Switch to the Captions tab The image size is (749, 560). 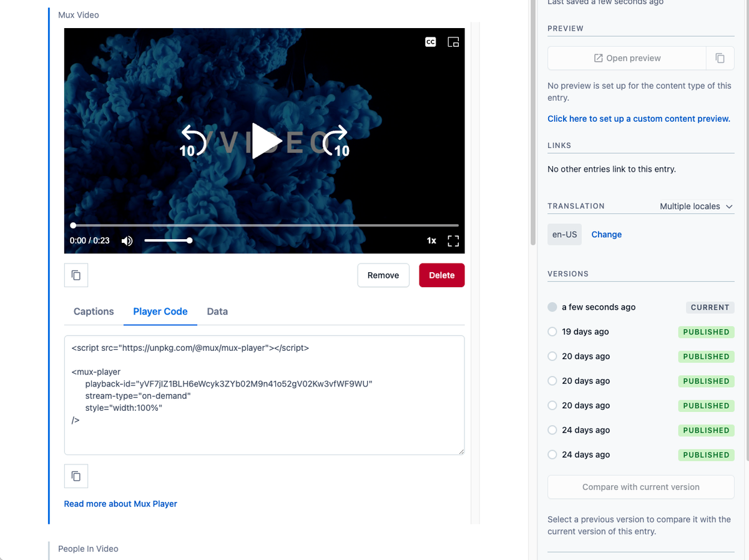click(x=93, y=312)
